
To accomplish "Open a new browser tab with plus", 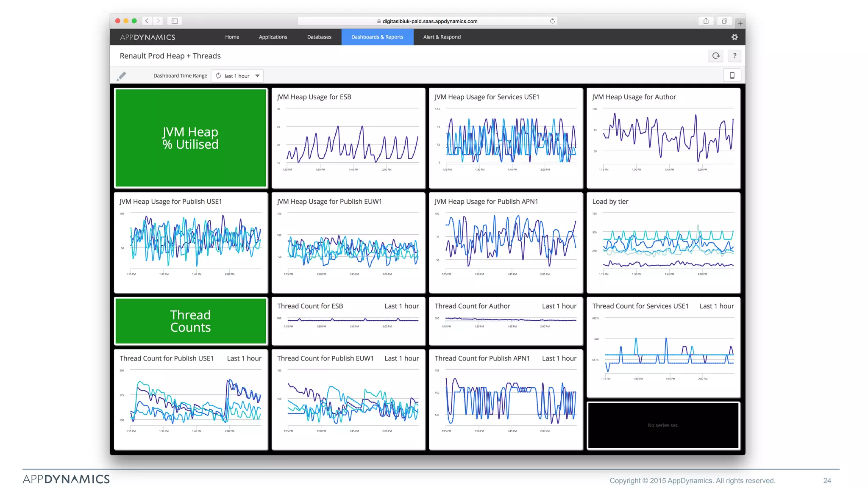I will [x=740, y=23].
